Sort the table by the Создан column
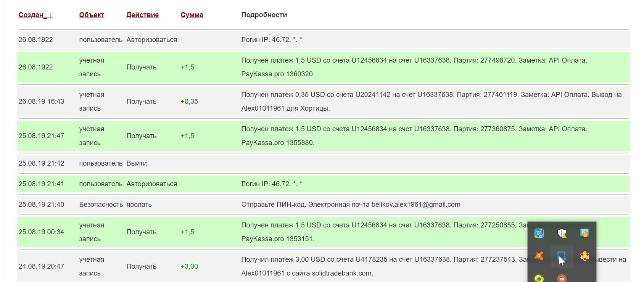This screenshot has width=644, height=282. tap(35, 15)
